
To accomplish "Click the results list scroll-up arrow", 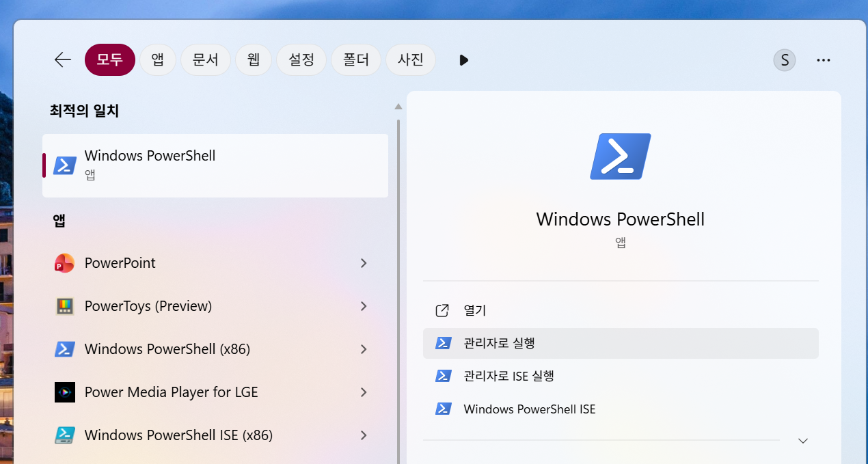I will pos(398,107).
